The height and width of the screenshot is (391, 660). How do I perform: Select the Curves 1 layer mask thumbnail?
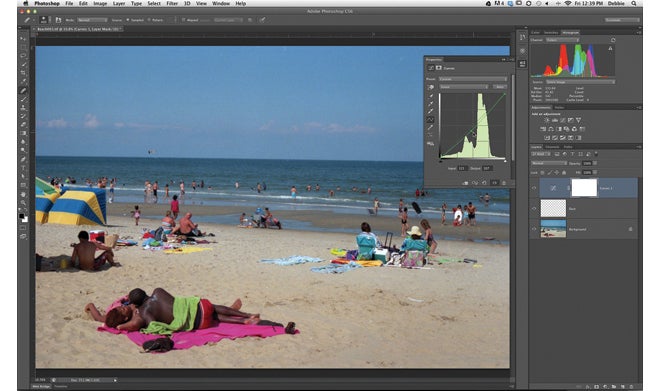(584, 188)
